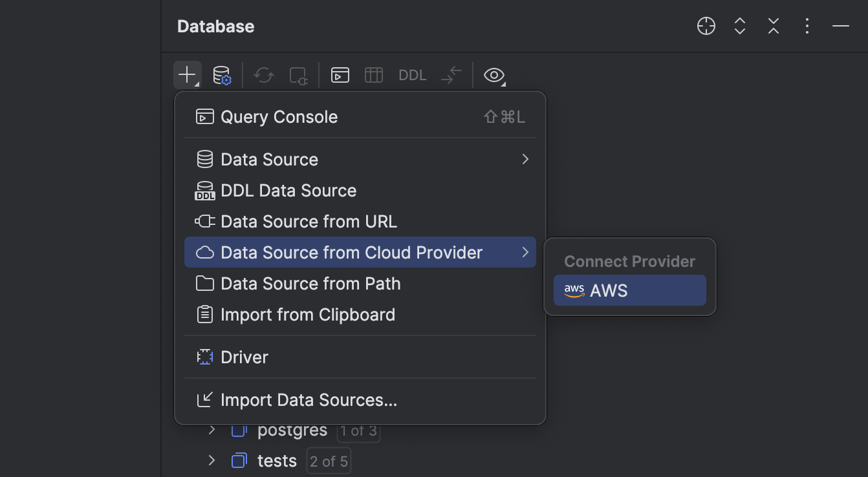The width and height of the screenshot is (868, 477).
Task: Open Data Source Properties icon
Action: click(x=222, y=75)
